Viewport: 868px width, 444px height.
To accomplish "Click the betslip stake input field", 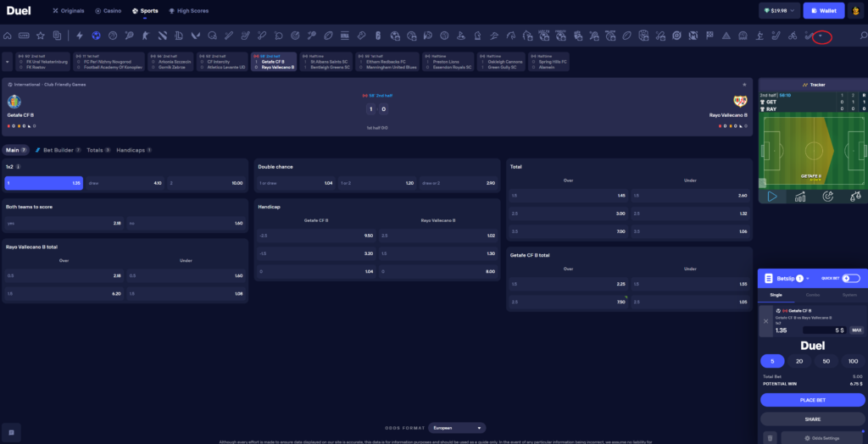I will click(x=824, y=330).
